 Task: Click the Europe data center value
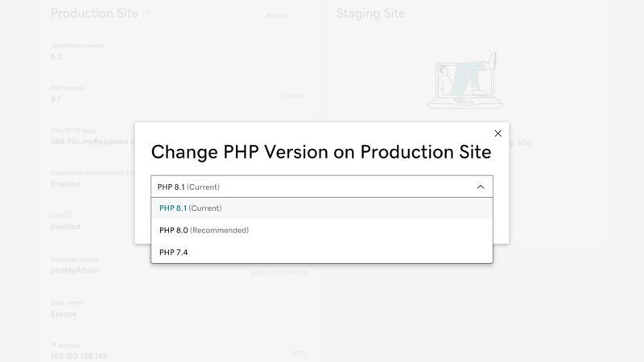[64, 314]
